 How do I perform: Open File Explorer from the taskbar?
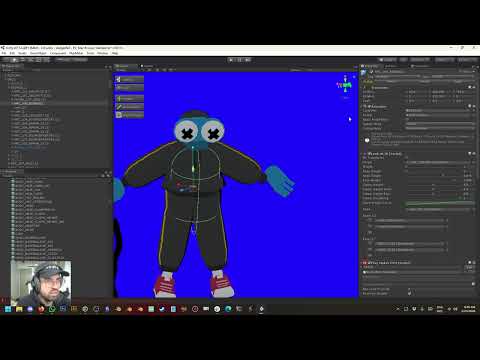pos(19,309)
